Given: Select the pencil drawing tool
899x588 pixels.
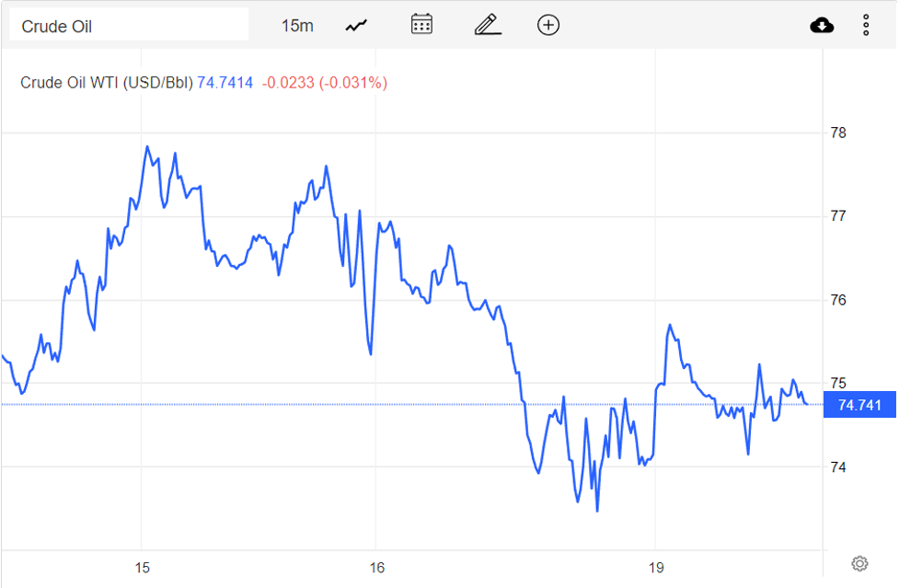Looking at the screenshot, I should pyautogui.click(x=487, y=25).
